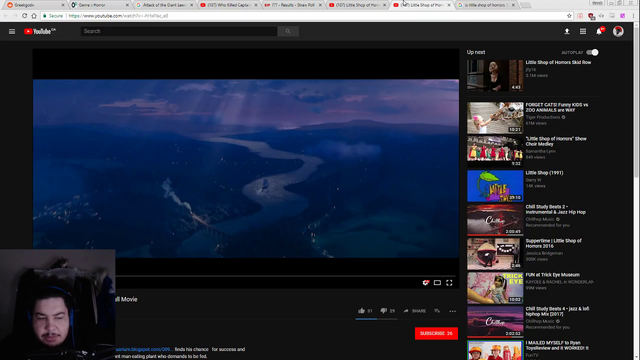640x360 pixels.
Task: Click the Chill Study Beats 2 thumbnail
Action: (495, 220)
